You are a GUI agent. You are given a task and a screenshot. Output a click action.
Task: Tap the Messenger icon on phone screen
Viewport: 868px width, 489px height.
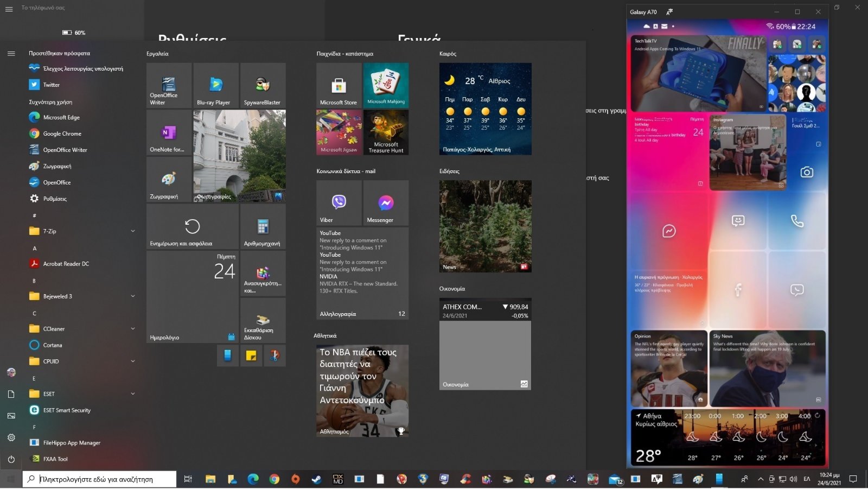tap(669, 231)
